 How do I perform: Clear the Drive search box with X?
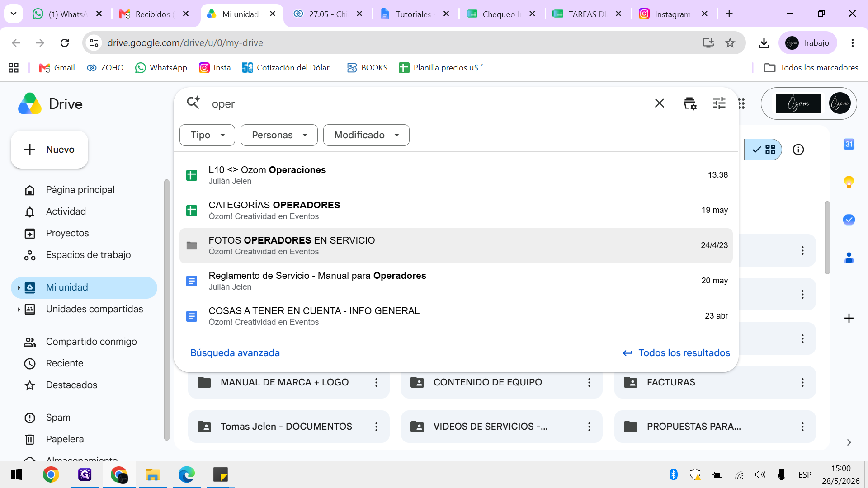point(660,103)
